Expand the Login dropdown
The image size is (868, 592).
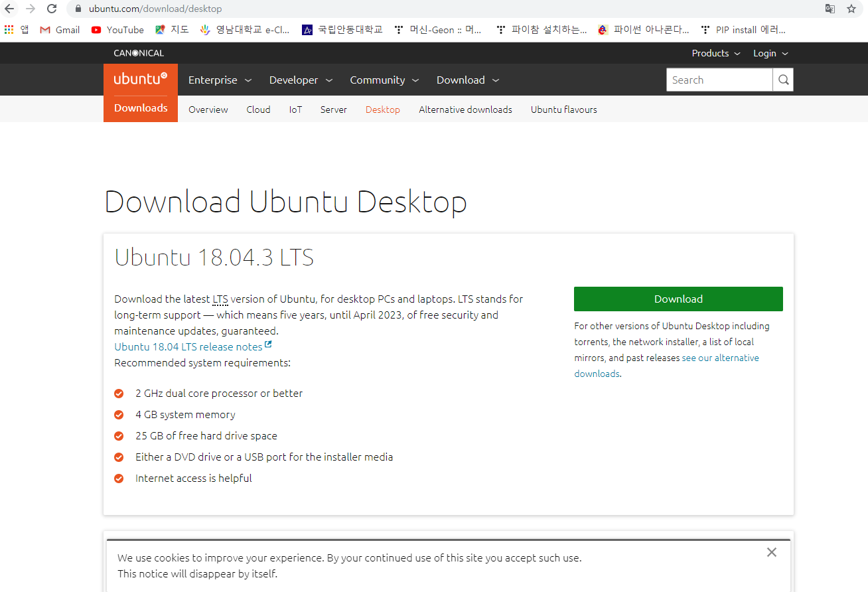click(770, 53)
